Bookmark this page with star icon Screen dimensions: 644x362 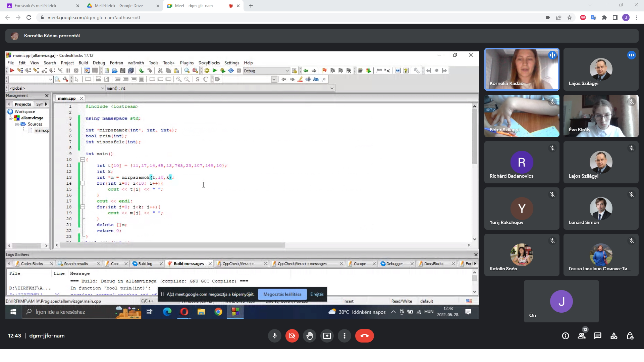[570, 17]
